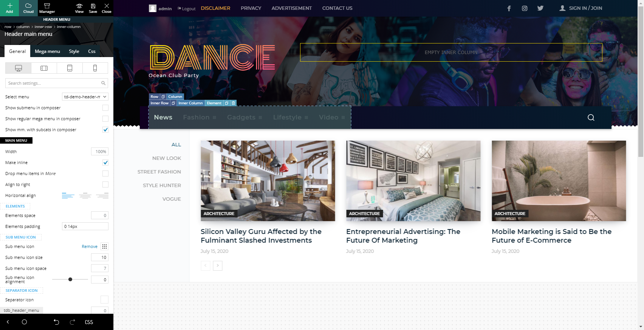Screen dimensions: 644x330
Task: Select STREET FASHION subcategory
Action: 159,172
